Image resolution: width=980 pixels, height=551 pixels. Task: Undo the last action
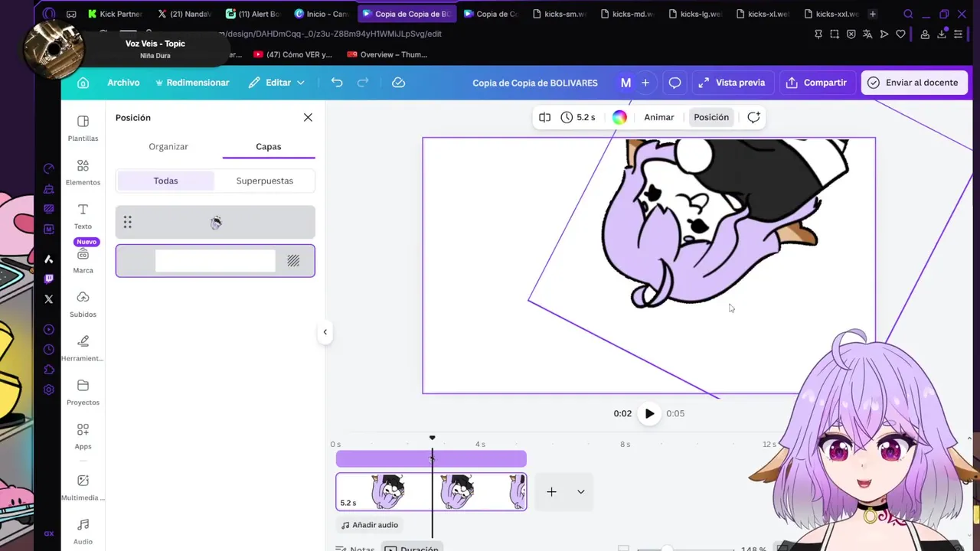[337, 83]
